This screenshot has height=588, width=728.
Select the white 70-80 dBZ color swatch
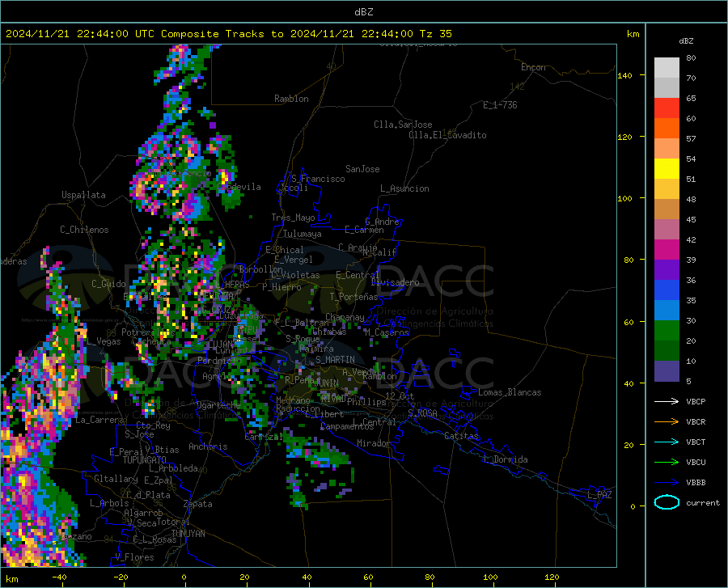tap(667, 68)
